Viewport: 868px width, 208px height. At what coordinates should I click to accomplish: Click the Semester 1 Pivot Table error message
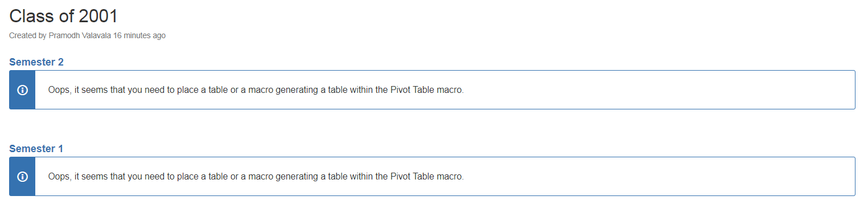[256, 177]
